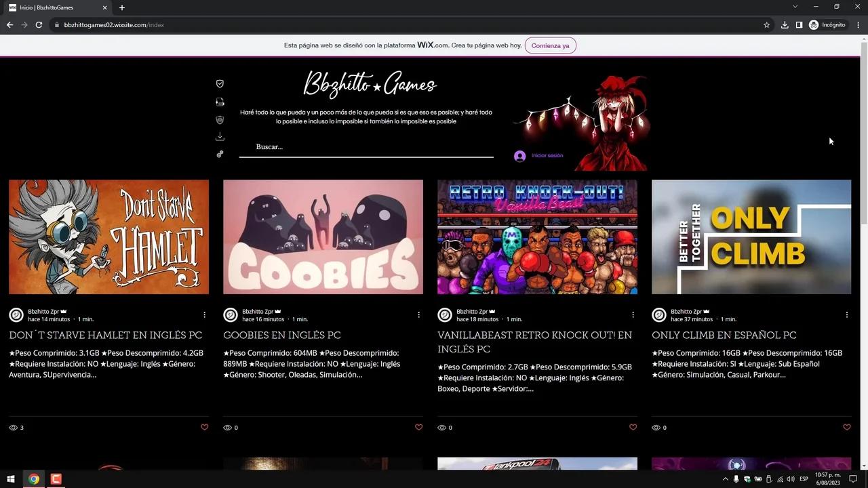This screenshot has height=488, width=868.
Task: Click the Iniciar sesión link
Action: (547, 156)
